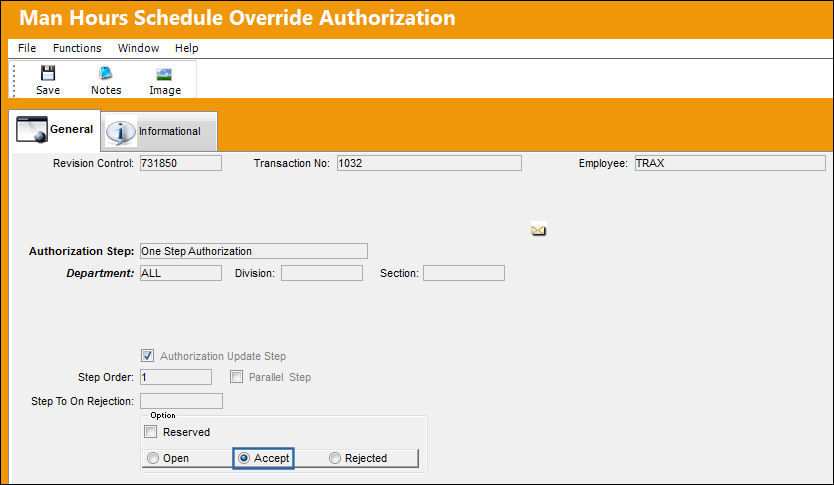Click the envelope mail icon
The image size is (834, 485).
[538, 230]
